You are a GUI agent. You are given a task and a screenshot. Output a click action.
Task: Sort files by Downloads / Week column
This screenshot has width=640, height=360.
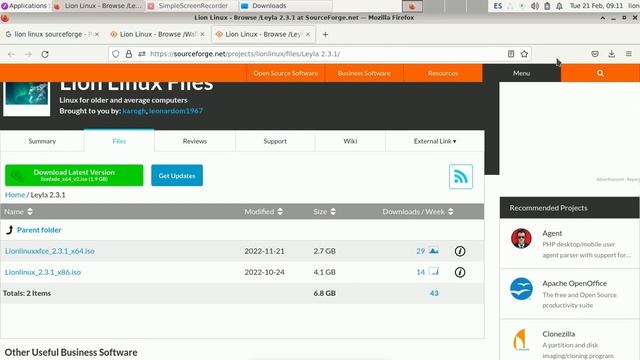tap(418, 211)
